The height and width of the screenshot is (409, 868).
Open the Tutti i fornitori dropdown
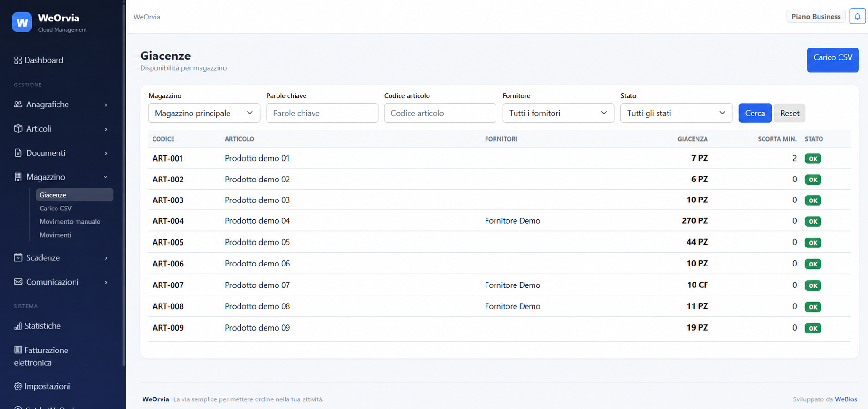(558, 113)
